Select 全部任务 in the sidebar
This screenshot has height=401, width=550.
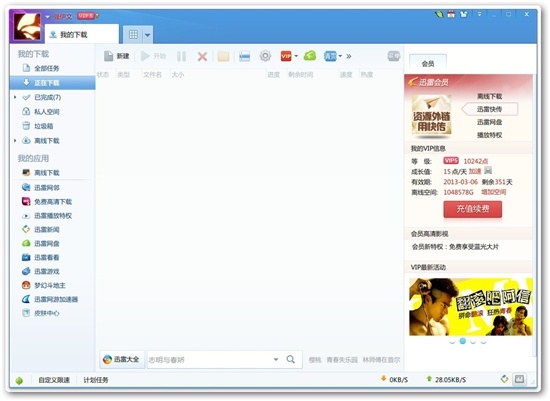pyautogui.click(x=53, y=68)
